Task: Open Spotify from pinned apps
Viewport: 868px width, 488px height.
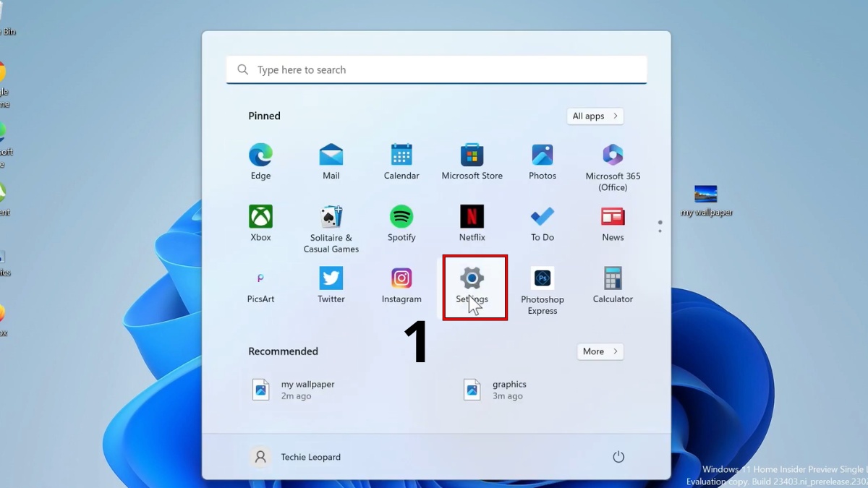Action: pyautogui.click(x=401, y=223)
